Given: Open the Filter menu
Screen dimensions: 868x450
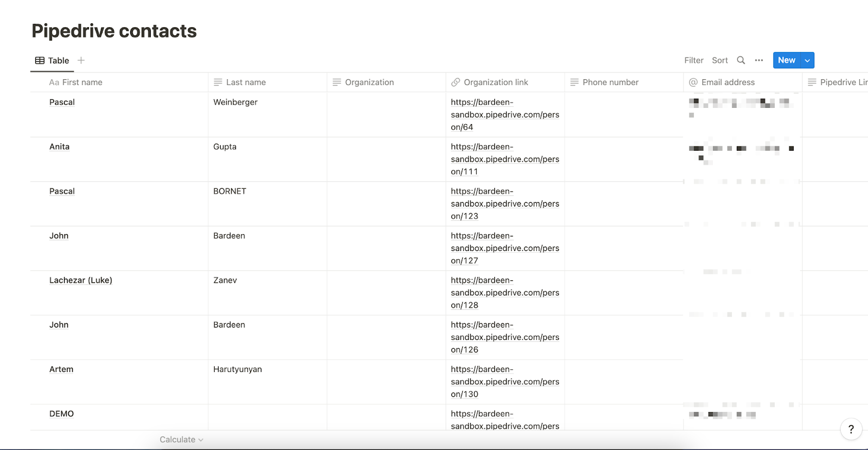Looking at the screenshot, I should pos(694,60).
